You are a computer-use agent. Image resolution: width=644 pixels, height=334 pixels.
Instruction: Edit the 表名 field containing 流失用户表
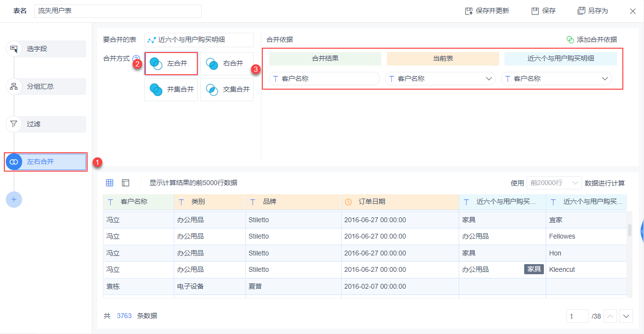click(x=118, y=11)
